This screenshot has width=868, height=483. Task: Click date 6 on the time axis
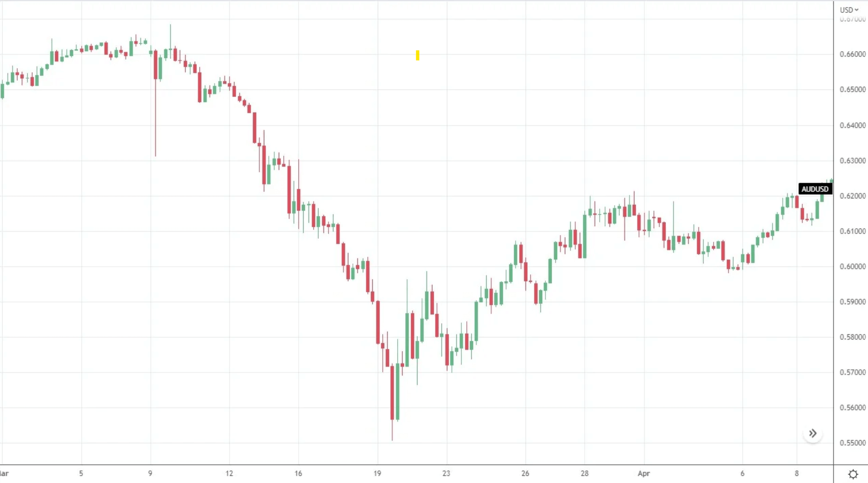tap(742, 474)
